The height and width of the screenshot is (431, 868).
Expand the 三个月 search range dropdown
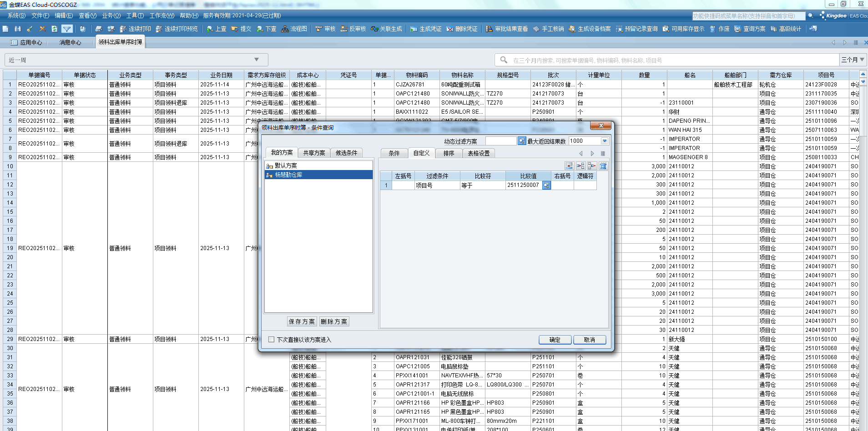862,60
